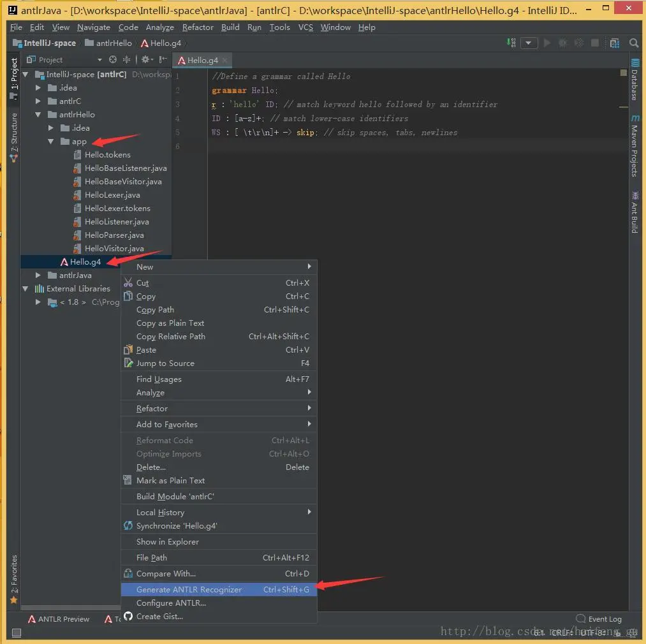This screenshot has height=644, width=646.
Task: Open the ANTLR Preview tool window
Action: tap(59, 619)
